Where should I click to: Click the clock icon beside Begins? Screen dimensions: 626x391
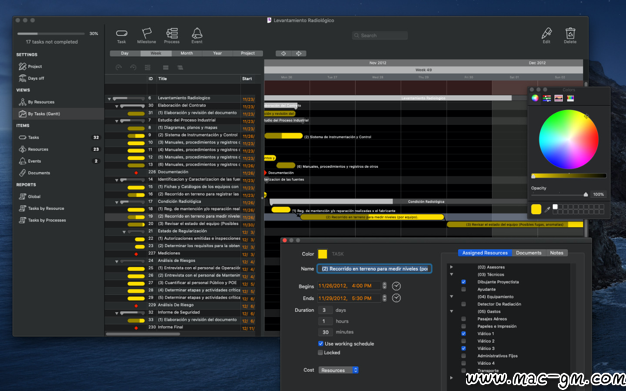396,286
